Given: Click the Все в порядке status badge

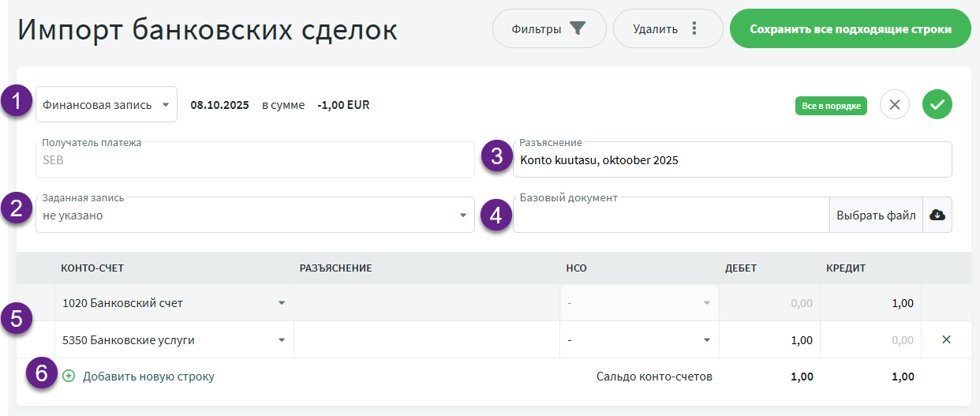Looking at the screenshot, I should pyautogui.click(x=830, y=106).
